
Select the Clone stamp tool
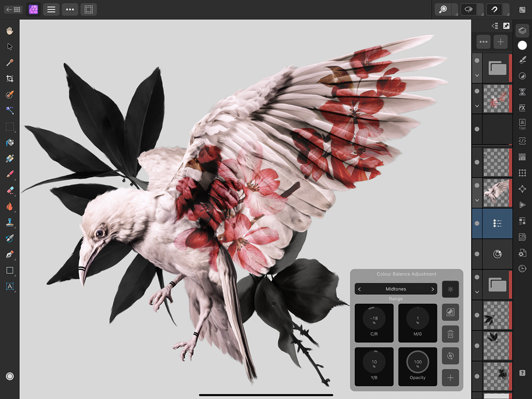pos(10,222)
